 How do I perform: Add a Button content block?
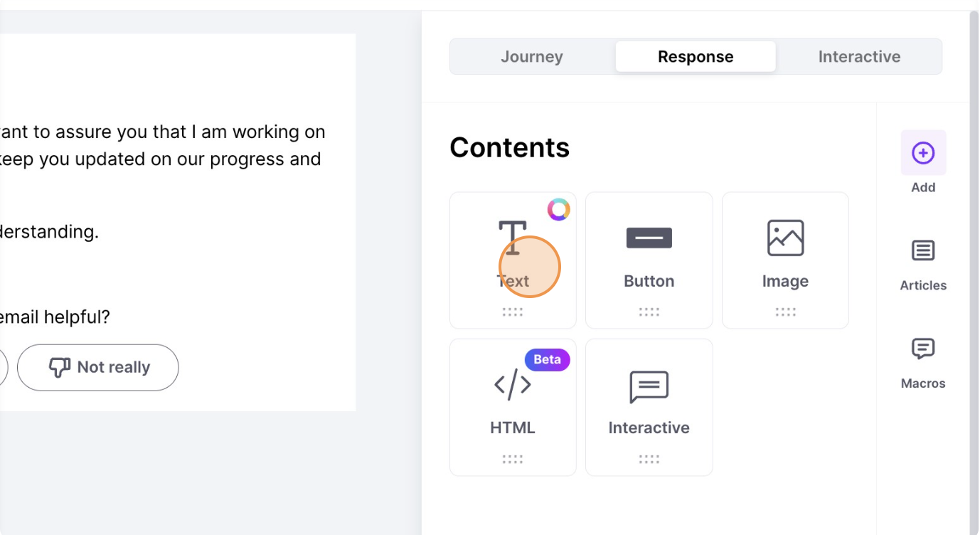point(649,260)
